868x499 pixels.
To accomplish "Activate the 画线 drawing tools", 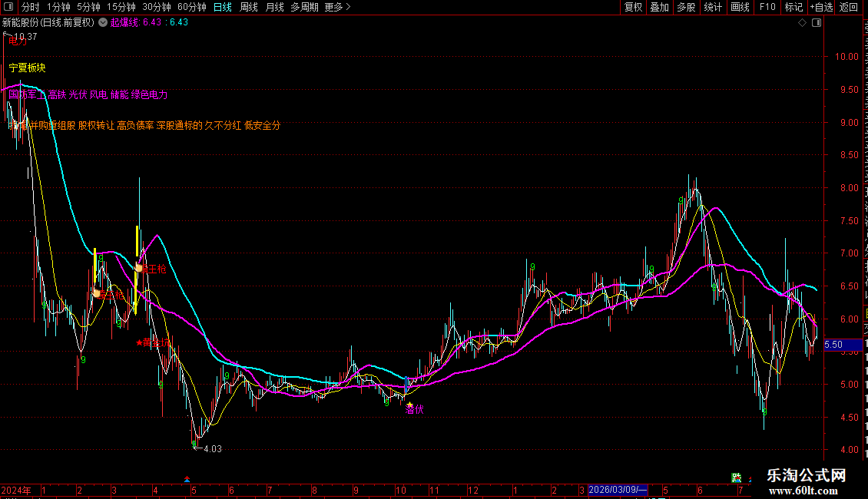I will click(740, 7).
